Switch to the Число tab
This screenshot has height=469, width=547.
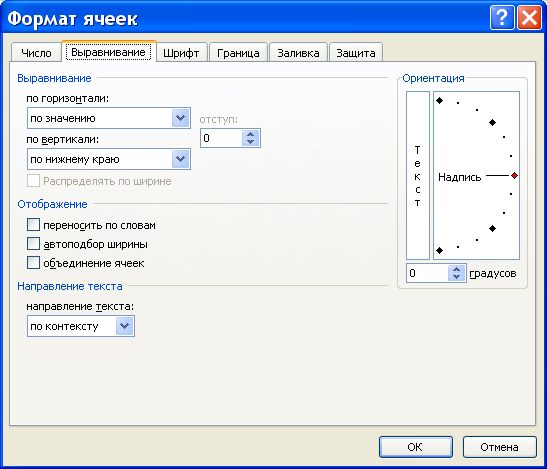[x=36, y=53]
